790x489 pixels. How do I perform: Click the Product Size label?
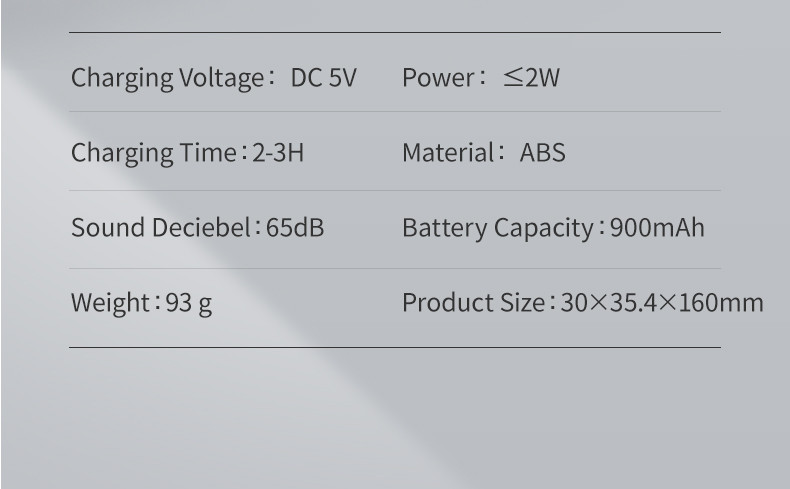[x=473, y=304]
